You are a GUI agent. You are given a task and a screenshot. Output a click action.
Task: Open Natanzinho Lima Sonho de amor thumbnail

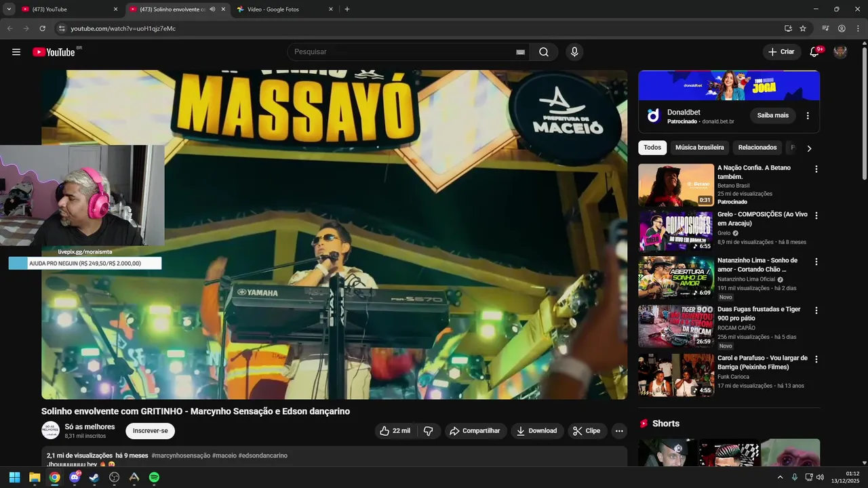676,278
